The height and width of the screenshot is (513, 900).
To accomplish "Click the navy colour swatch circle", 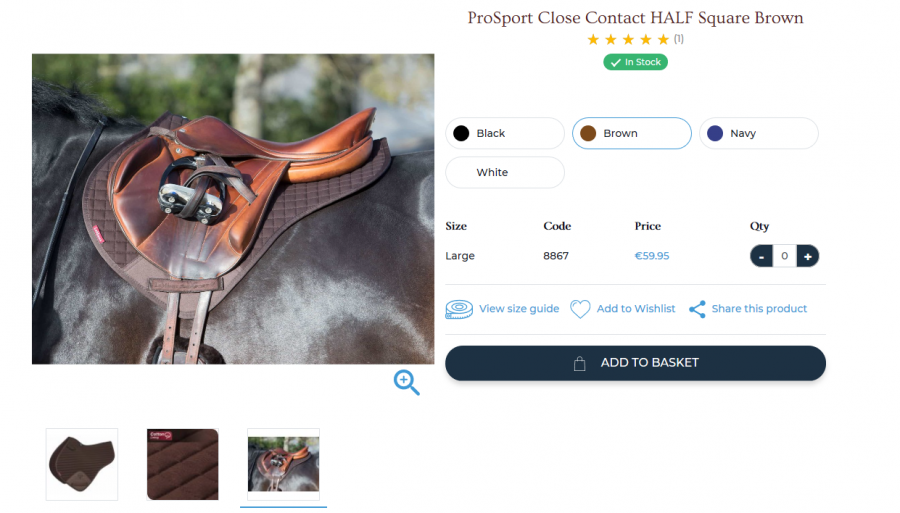I will [715, 133].
